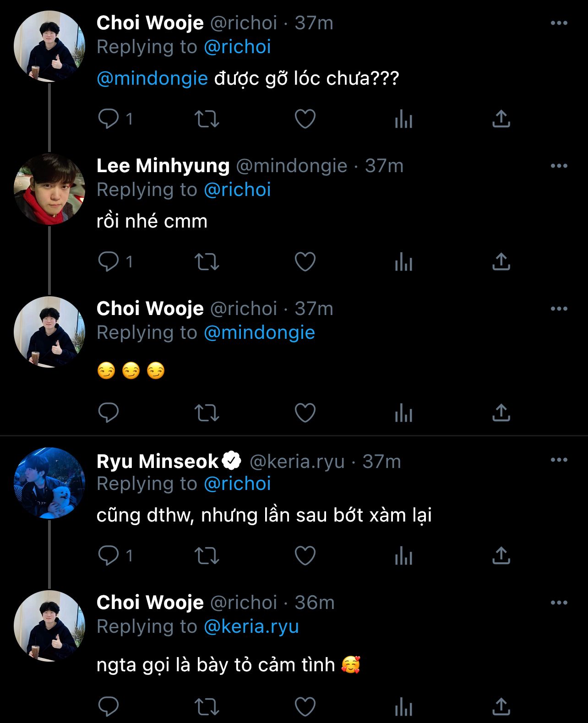
Task: Open more options for Lee Minhyung's tweet
Action: [559, 166]
